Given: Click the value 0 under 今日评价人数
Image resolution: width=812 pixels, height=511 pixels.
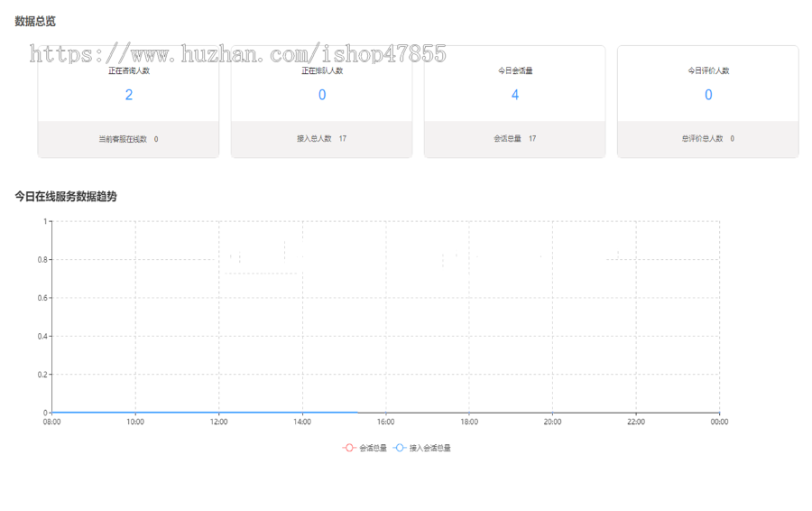Looking at the screenshot, I should coord(708,95).
